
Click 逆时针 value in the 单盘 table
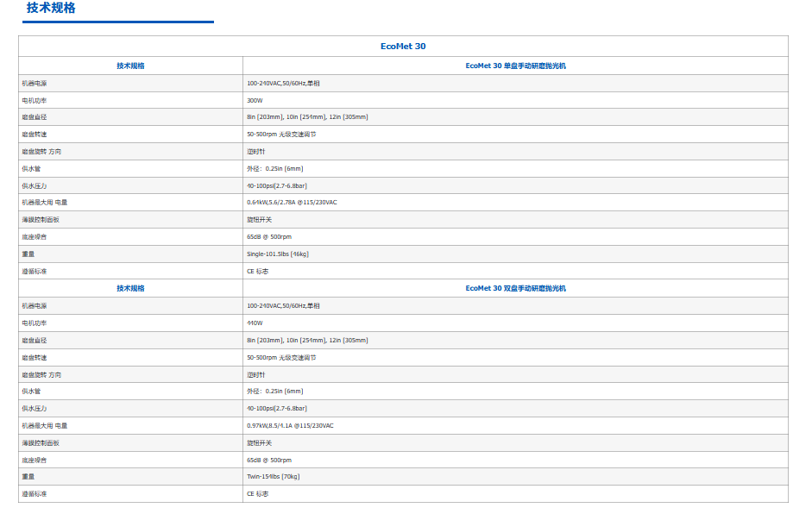click(x=255, y=152)
